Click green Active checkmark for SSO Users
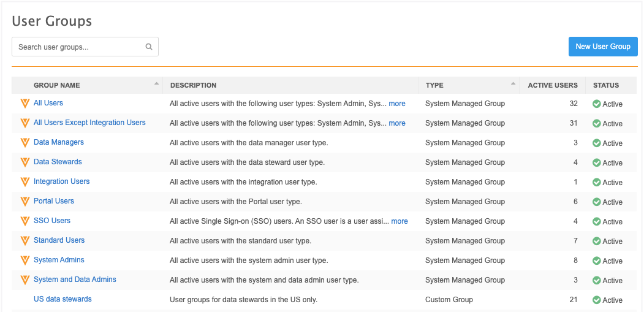The width and height of the screenshot is (644, 312). click(596, 221)
